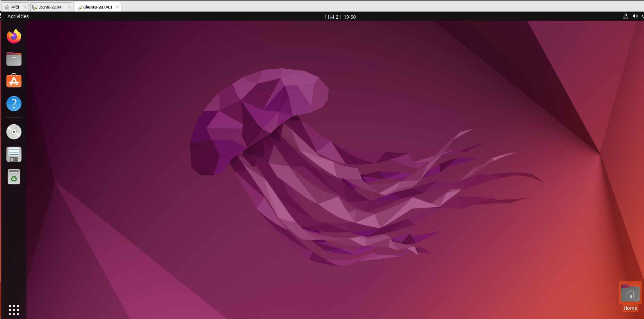Open the floppy drive icon in dock
The image size is (644, 319).
[x=14, y=154]
